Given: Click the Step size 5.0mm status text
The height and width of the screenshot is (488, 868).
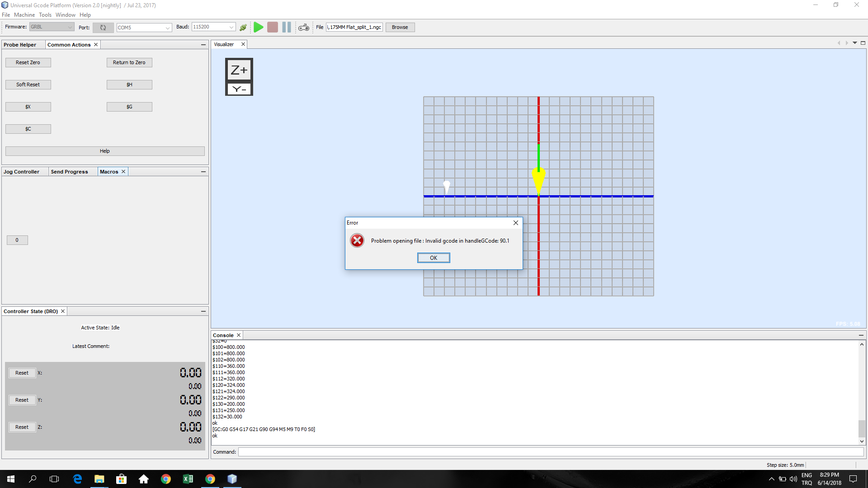Looking at the screenshot, I should click(785, 465).
